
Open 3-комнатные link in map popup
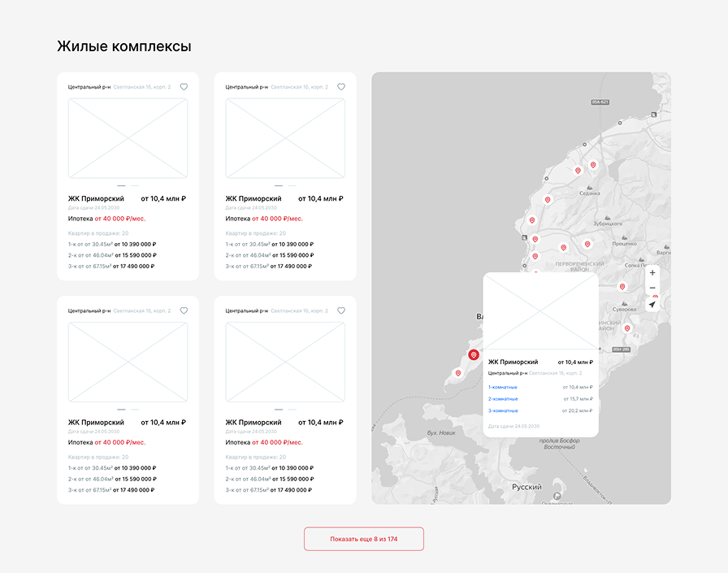coord(502,411)
